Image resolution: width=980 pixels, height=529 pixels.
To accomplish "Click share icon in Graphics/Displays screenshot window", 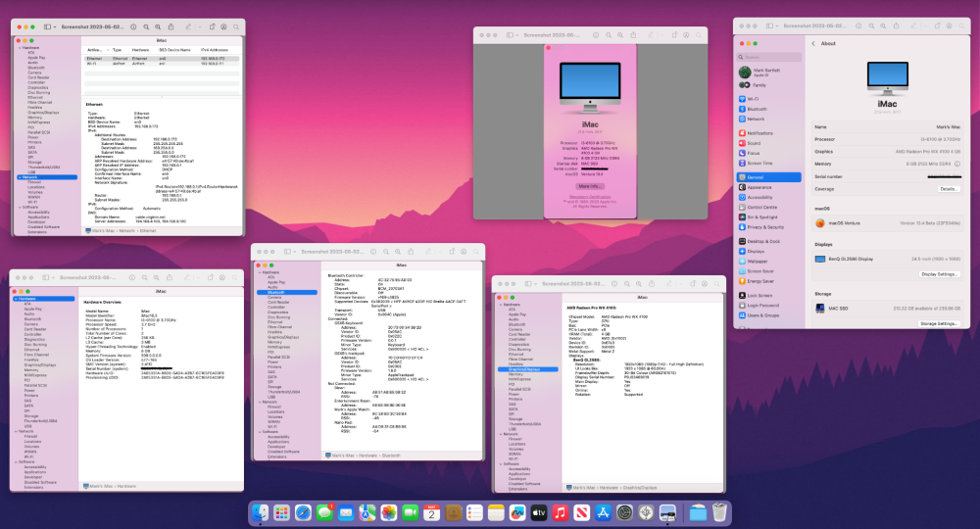I will coord(652,283).
